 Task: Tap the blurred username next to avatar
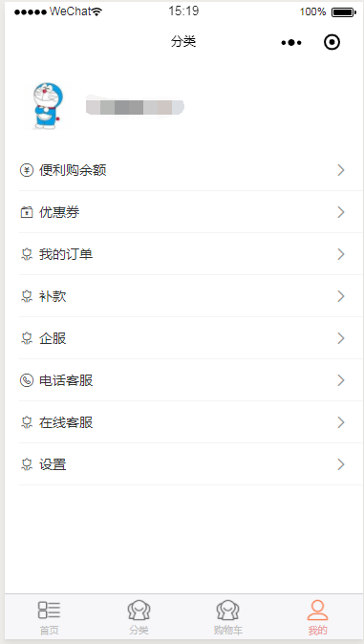pyautogui.click(x=135, y=107)
